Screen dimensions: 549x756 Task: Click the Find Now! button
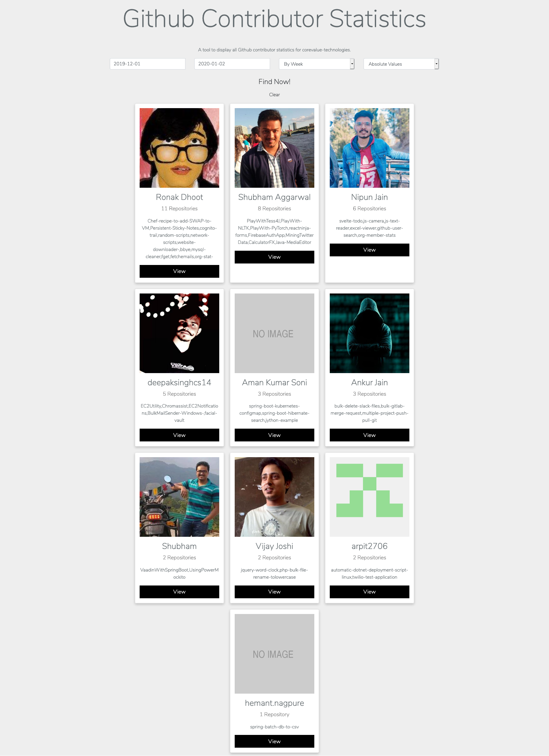pos(274,82)
